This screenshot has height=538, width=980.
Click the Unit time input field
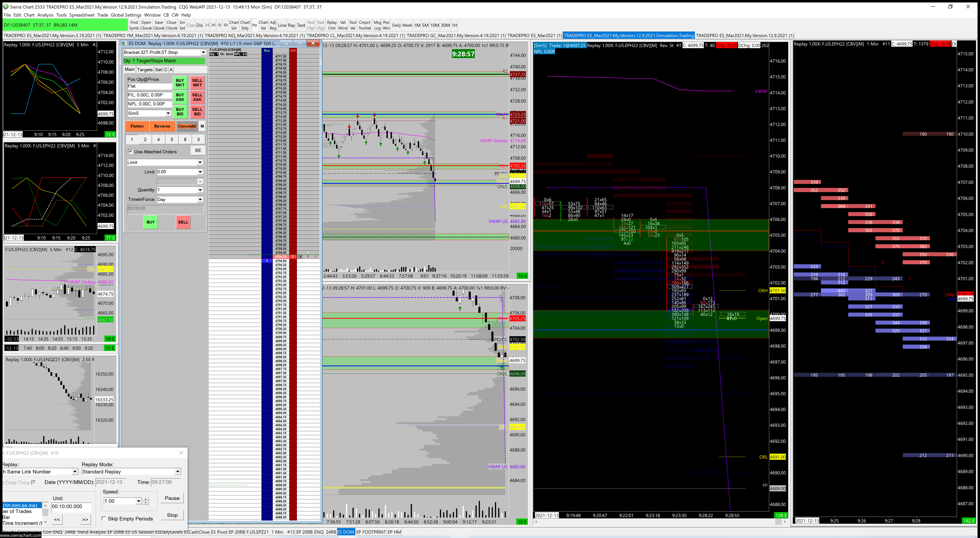pyautogui.click(x=71, y=506)
